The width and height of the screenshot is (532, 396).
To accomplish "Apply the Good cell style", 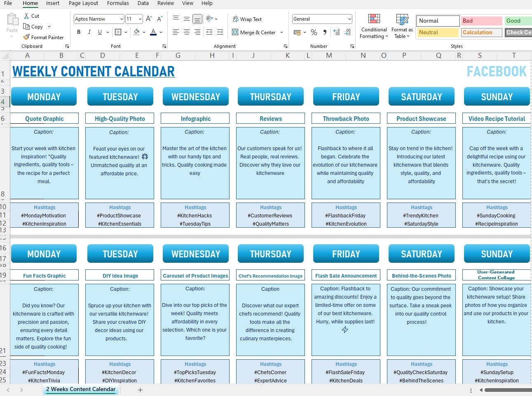I will 518,21.
